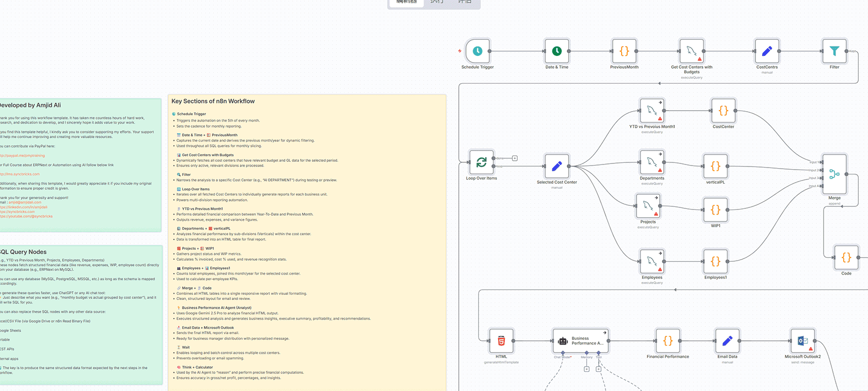This screenshot has width=868, height=391.
Task: Open the Date & Time node
Action: coord(556,51)
